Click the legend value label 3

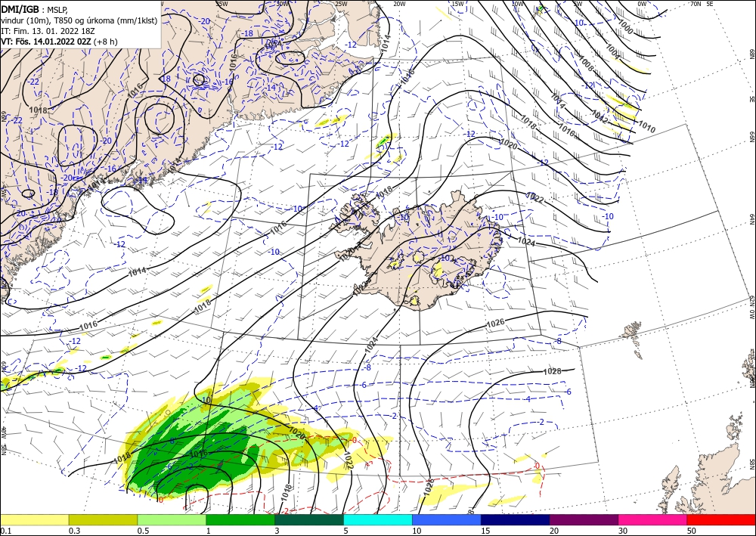click(x=277, y=531)
